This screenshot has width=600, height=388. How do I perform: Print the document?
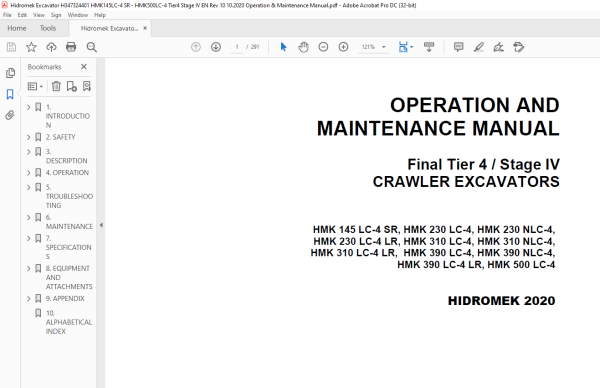click(71, 47)
